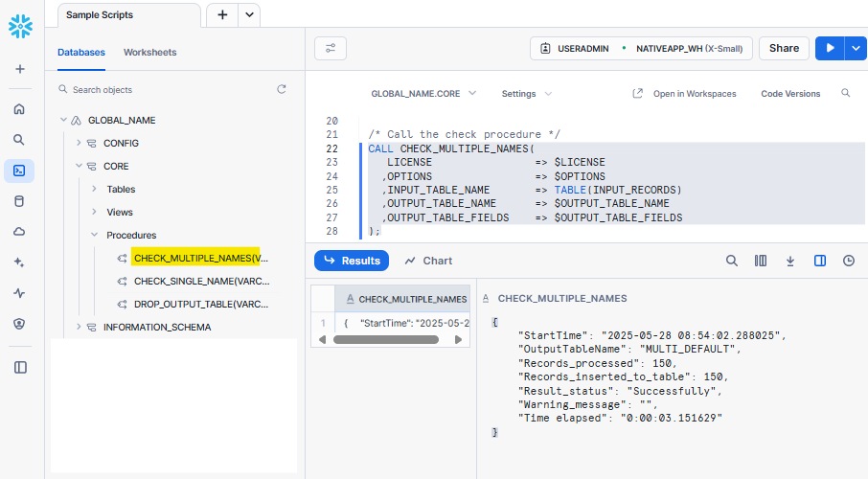Collapse the CORE schema
Viewport: 868px width, 479px height.
tap(79, 166)
